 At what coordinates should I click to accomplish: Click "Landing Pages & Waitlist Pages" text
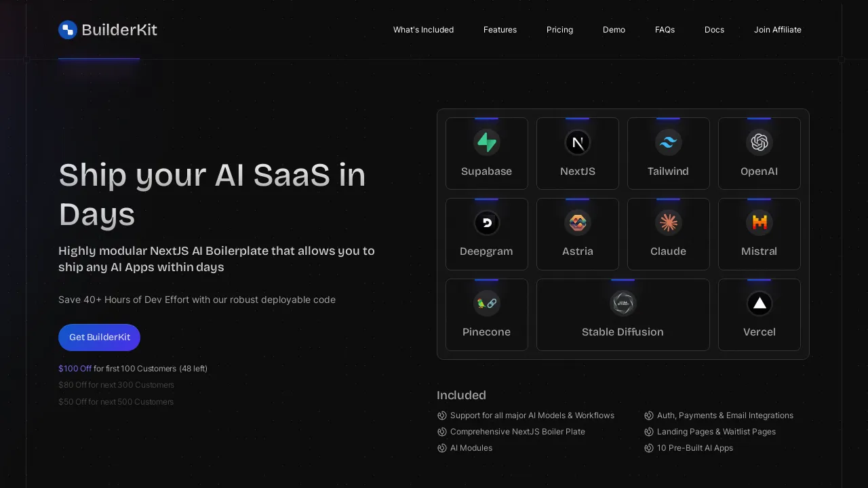(716, 432)
